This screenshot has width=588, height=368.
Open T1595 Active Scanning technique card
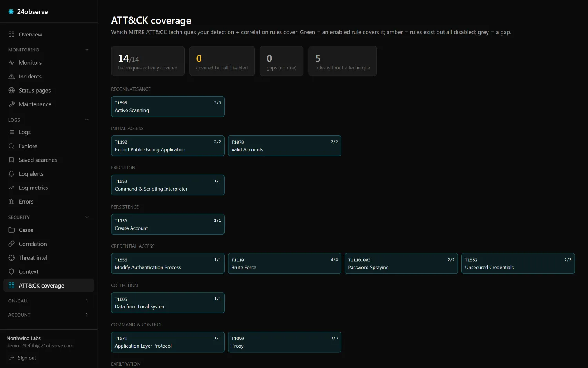pyautogui.click(x=168, y=106)
